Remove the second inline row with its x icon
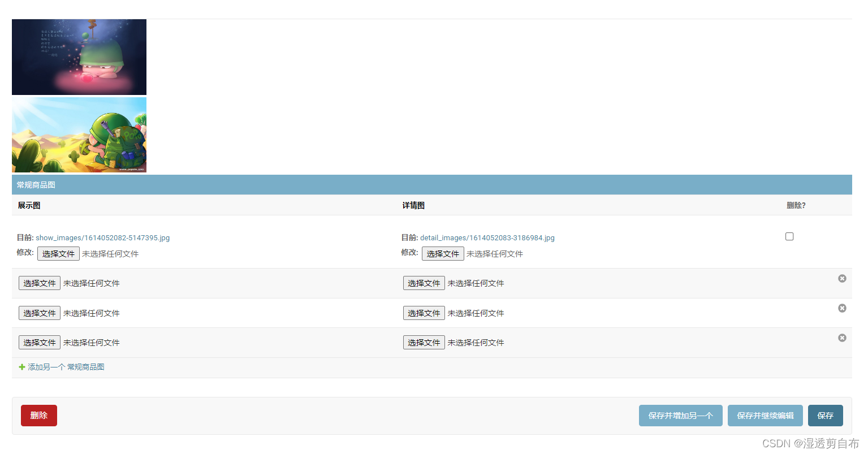This screenshot has width=868, height=454. 842,278
